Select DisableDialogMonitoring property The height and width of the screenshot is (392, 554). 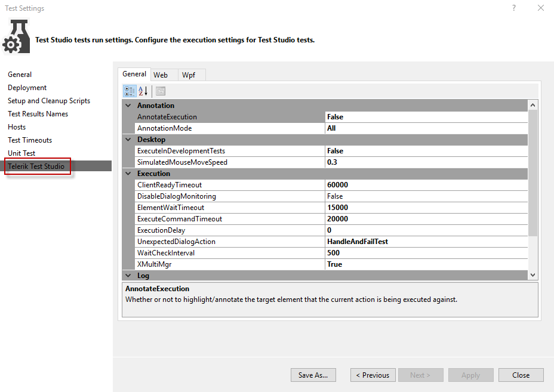(x=230, y=196)
